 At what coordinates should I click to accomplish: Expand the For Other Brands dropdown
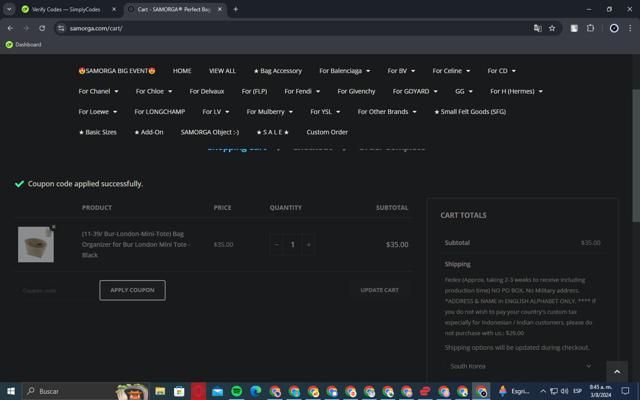(387, 111)
